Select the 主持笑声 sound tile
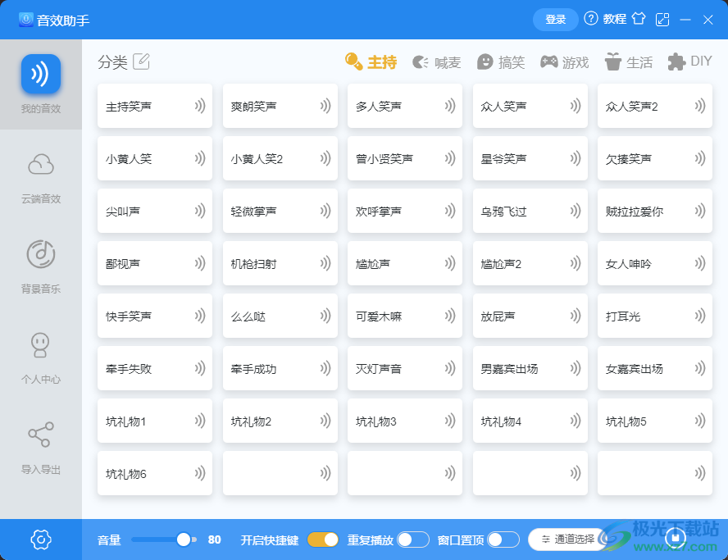728x560 pixels. (x=154, y=106)
